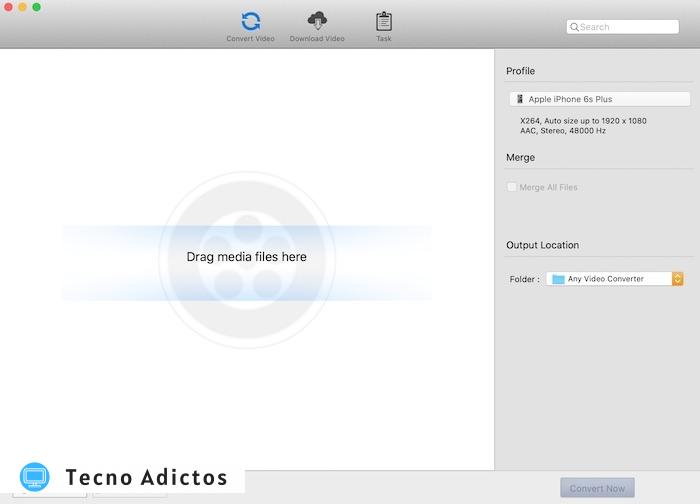The height and width of the screenshot is (504, 700).
Task: Click inside the Search field
Action: click(x=630, y=27)
